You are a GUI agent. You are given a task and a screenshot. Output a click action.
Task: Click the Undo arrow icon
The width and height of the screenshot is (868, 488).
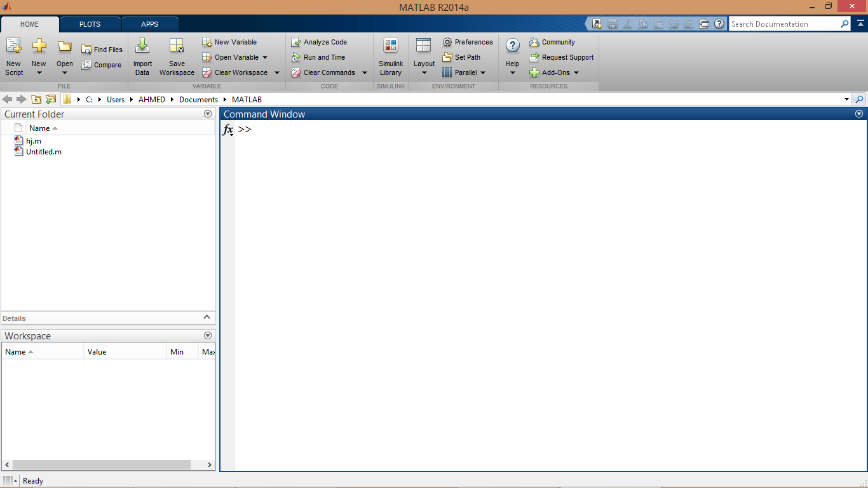[x=674, y=24]
